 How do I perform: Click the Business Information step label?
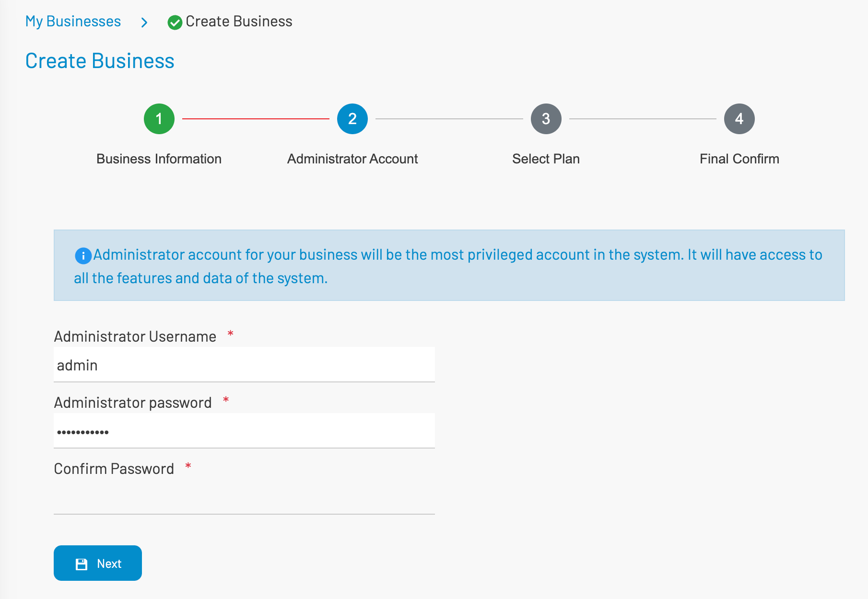click(159, 159)
